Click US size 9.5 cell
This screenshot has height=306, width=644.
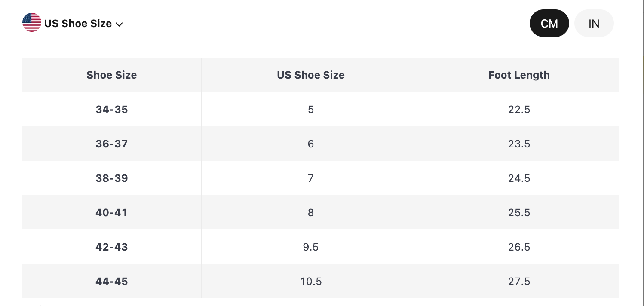coord(310,247)
